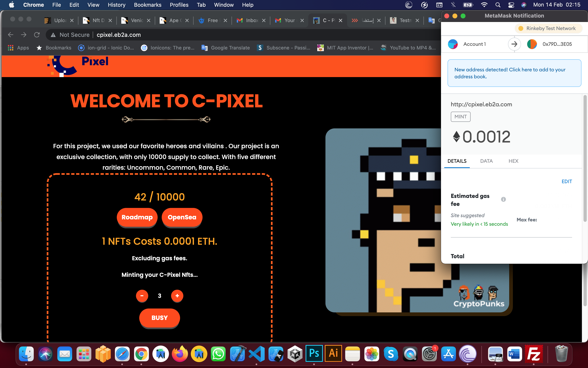
Task: Open the OpenSea button
Action: pos(182,217)
